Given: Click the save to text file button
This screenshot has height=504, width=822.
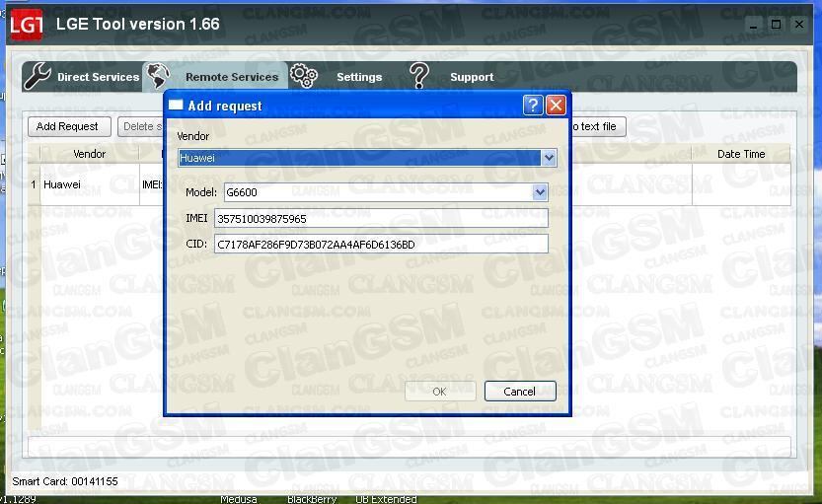Looking at the screenshot, I should click(x=598, y=127).
